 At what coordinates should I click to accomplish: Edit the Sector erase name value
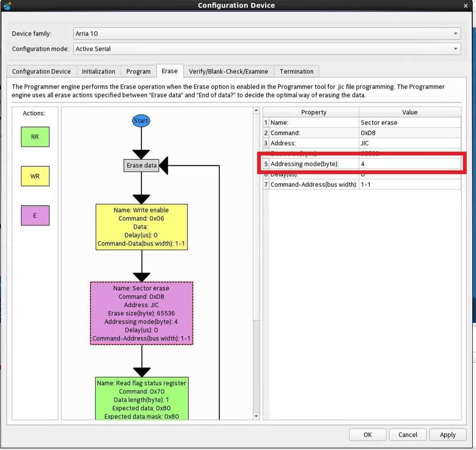410,123
